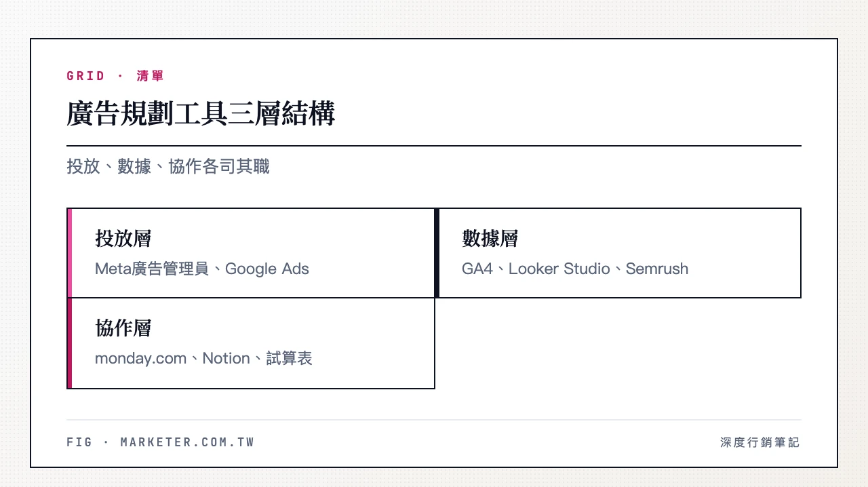Select the 協作層 card title
The height and width of the screenshot is (487, 868).
(123, 328)
